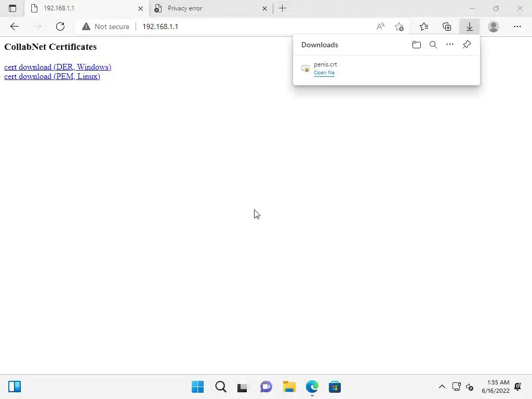The width and height of the screenshot is (532, 399).
Task: Select the downloaded .crt file entry
Action: [x=387, y=69]
